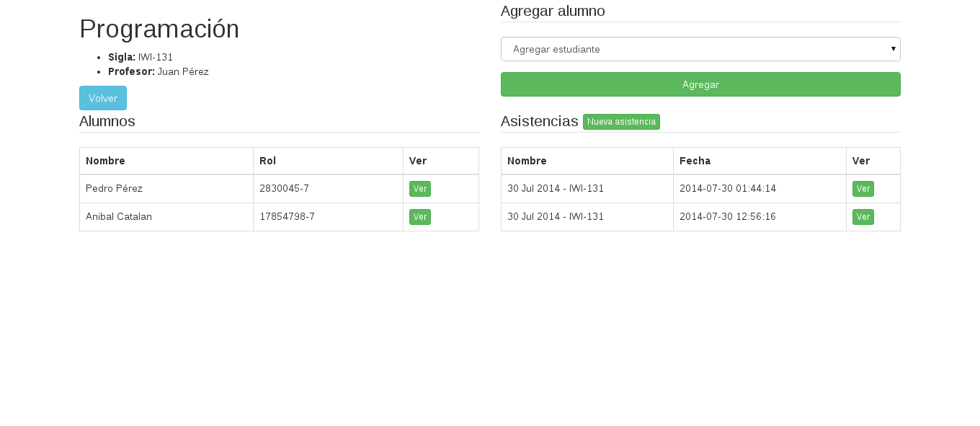Select Nombre header in Alumnos table
This screenshot has width=980, height=426.
pos(105,161)
